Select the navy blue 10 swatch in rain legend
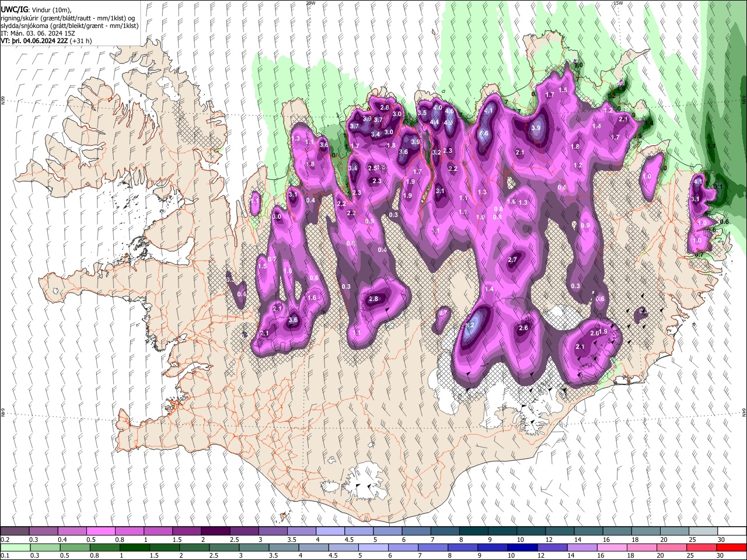The image size is (747, 560). [x=522, y=547]
